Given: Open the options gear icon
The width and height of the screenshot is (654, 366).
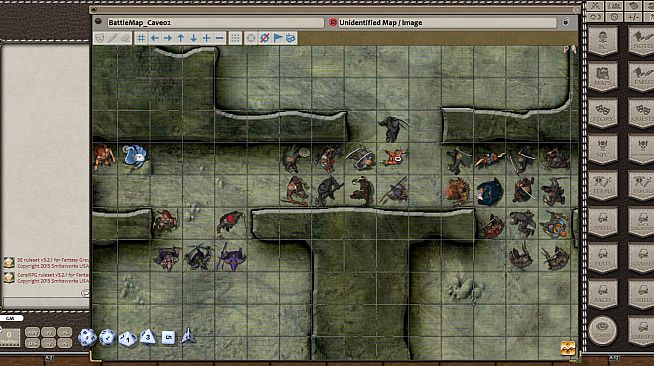Looking at the screenshot, I should coord(614,17).
